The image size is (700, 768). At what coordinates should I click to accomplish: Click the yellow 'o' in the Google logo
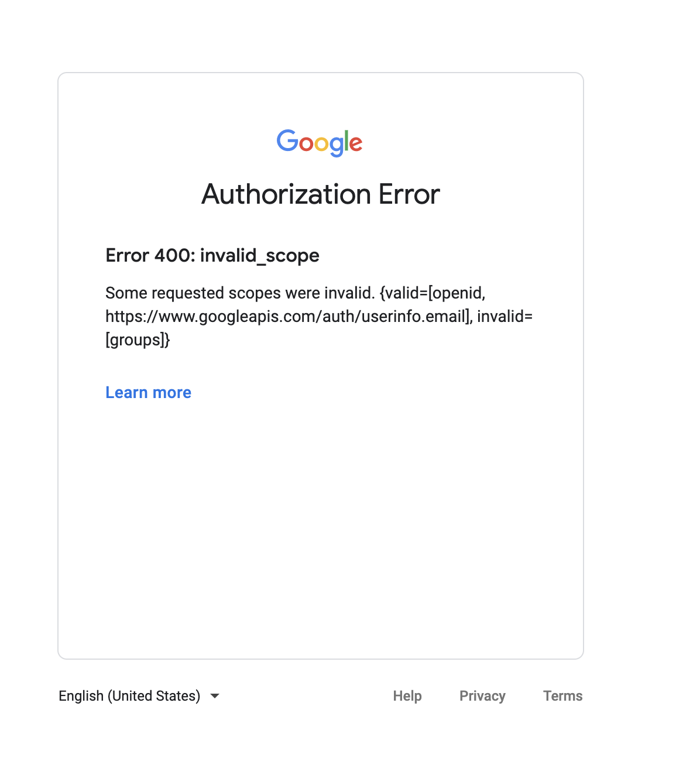322,145
